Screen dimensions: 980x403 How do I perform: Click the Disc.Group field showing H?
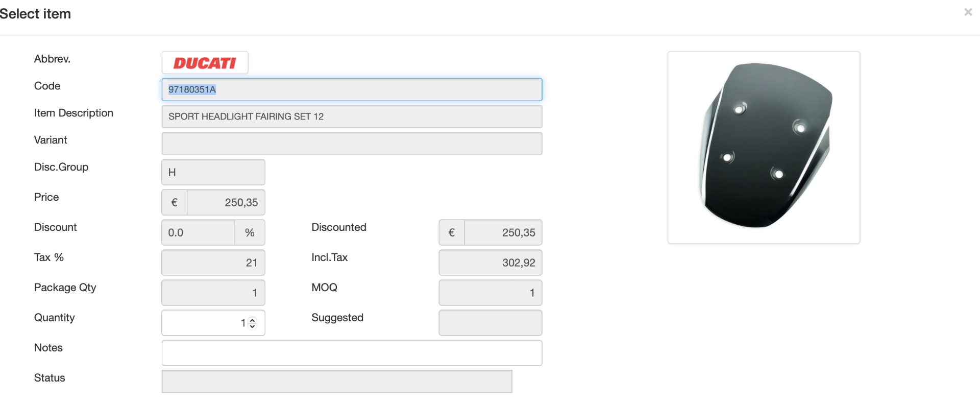click(x=213, y=173)
